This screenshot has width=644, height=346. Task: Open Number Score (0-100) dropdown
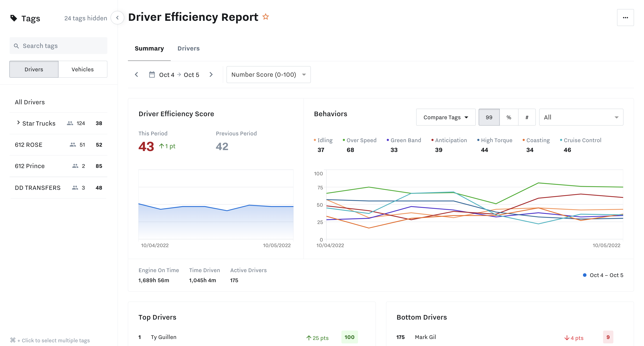point(268,75)
